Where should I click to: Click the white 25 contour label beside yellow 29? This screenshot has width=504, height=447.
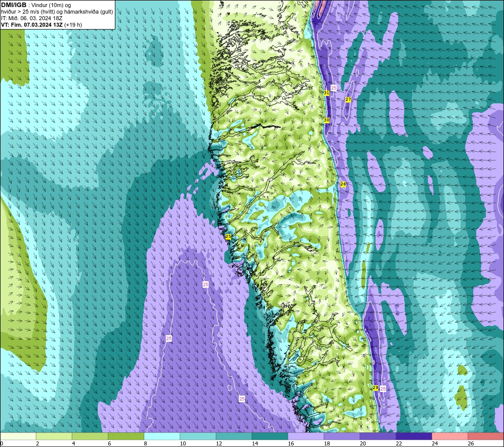[x=383, y=389]
